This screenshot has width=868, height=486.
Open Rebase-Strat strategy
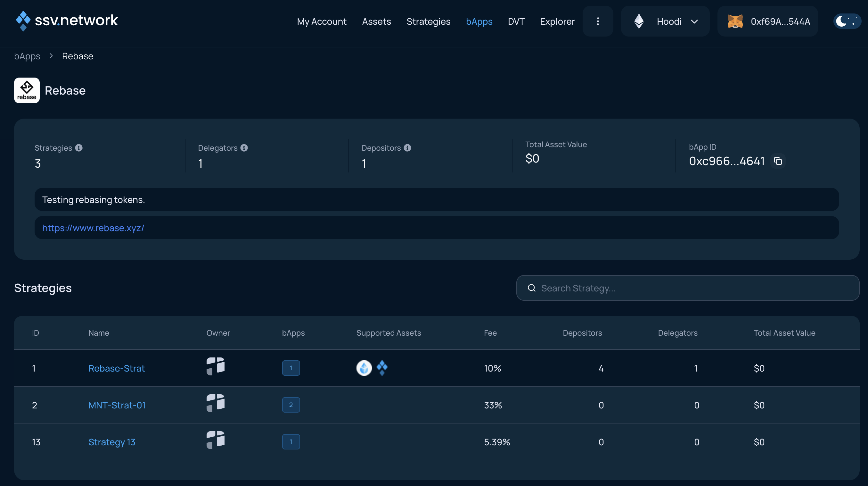(x=116, y=368)
